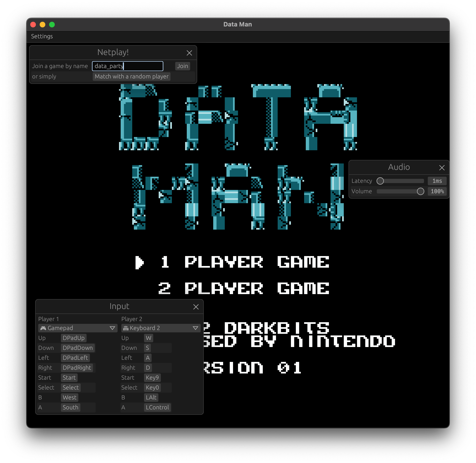Click the Netplay close button icon
The height and width of the screenshot is (463, 476).
point(190,53)
